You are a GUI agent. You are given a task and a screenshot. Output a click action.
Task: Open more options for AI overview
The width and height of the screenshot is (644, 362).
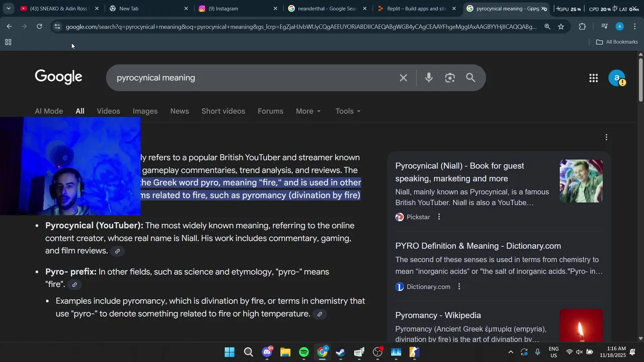coord(606,137)
